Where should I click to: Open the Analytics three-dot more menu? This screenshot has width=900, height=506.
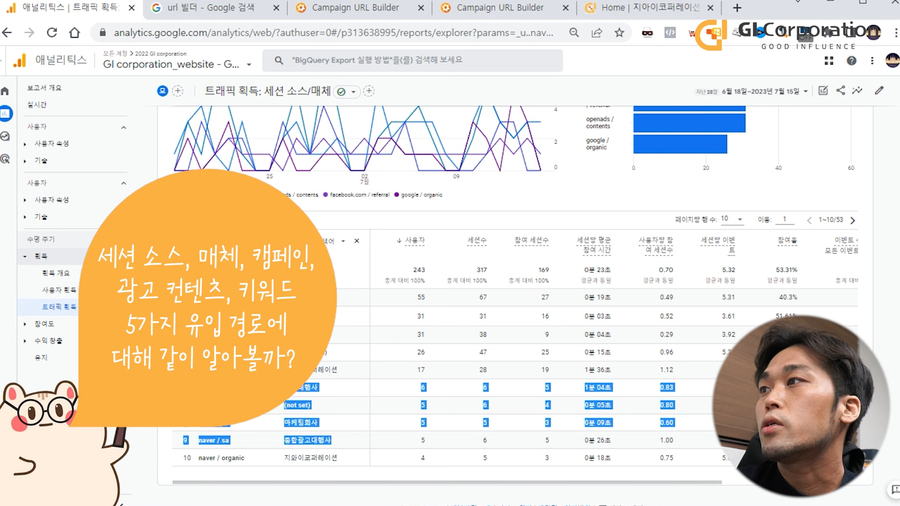click(x=872, y=60)
